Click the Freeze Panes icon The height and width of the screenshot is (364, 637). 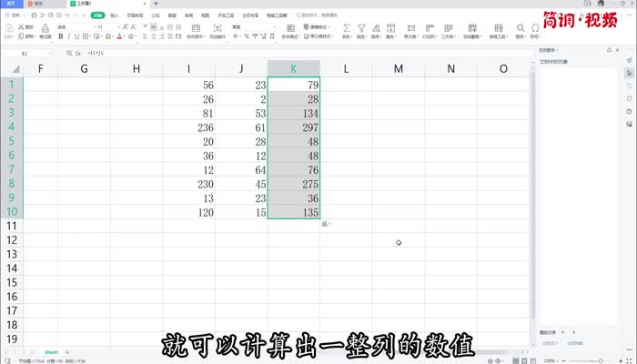point(473,27)
